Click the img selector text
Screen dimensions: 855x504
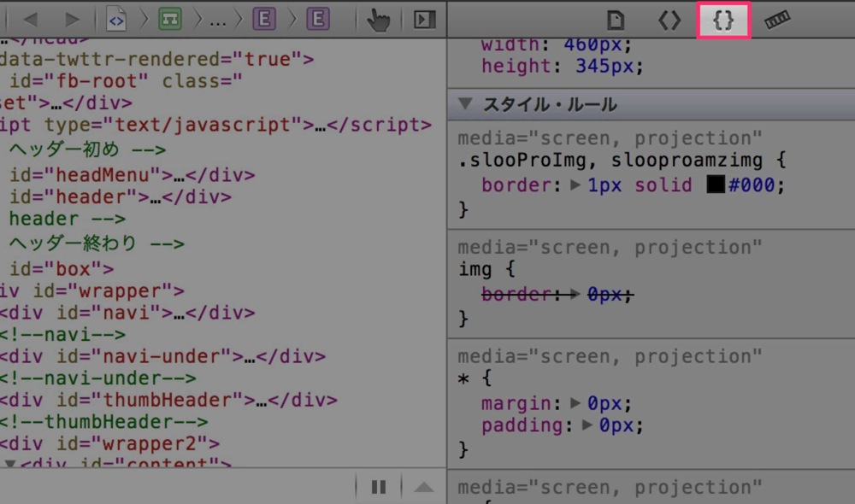tap(475, 269)
